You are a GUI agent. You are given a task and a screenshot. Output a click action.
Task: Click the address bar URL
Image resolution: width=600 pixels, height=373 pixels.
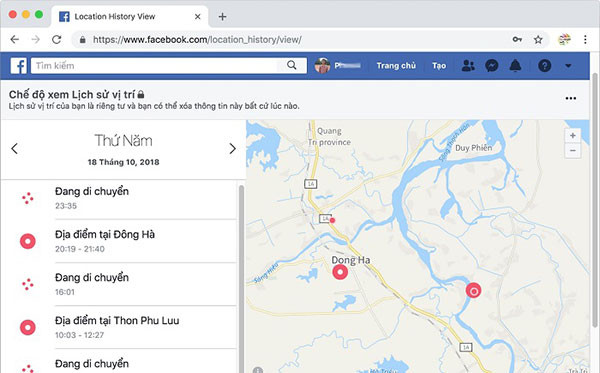[197, 39]
